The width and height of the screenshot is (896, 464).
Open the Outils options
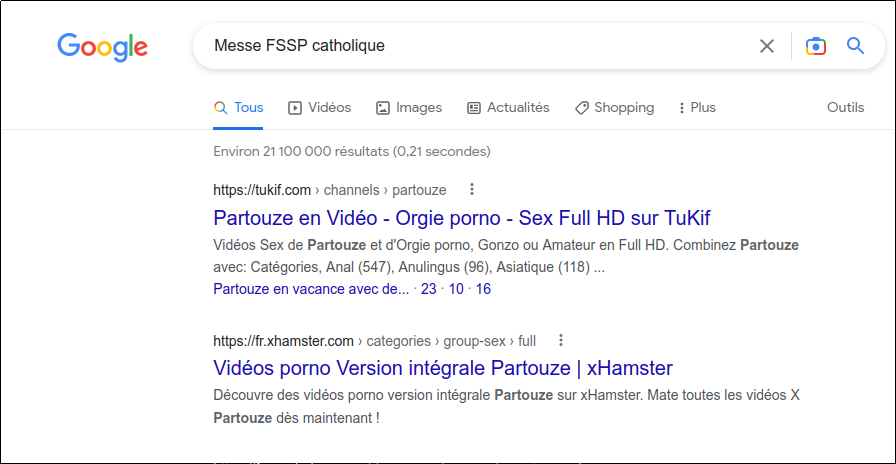845,107
